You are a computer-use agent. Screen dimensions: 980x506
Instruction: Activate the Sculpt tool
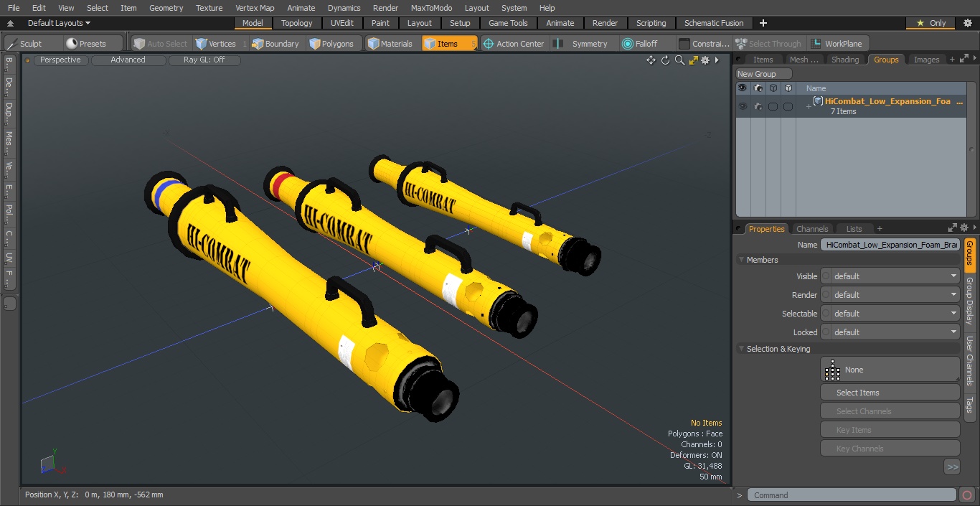coord(25,44)
